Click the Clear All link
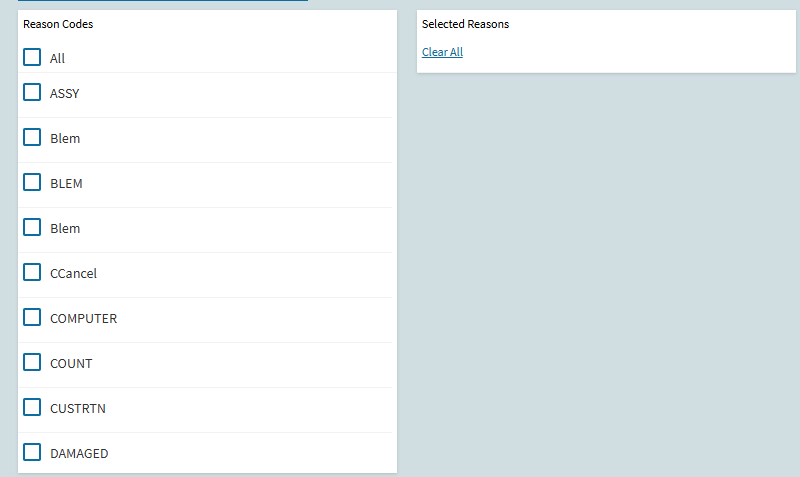Viewport: 800px width, 477px height. (x=442, y=52)
